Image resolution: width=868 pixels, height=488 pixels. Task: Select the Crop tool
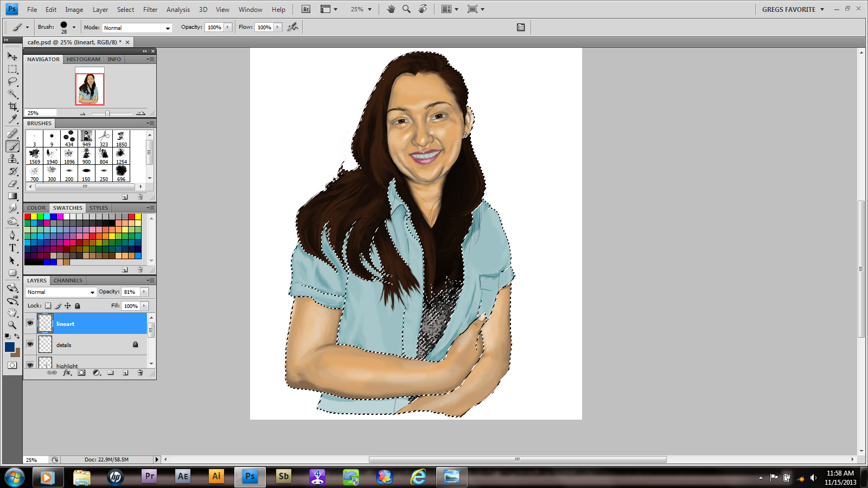point(12,106)
